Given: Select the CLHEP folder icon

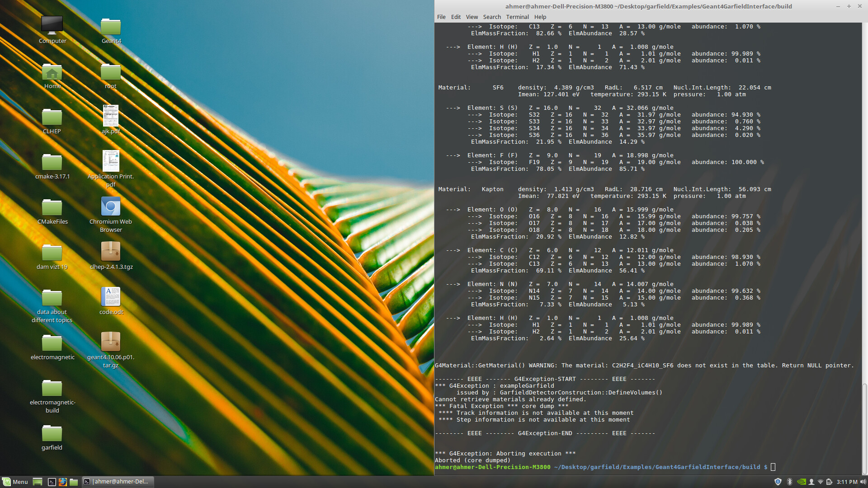Looking at the screenshot, I should (x=52, y=120).
